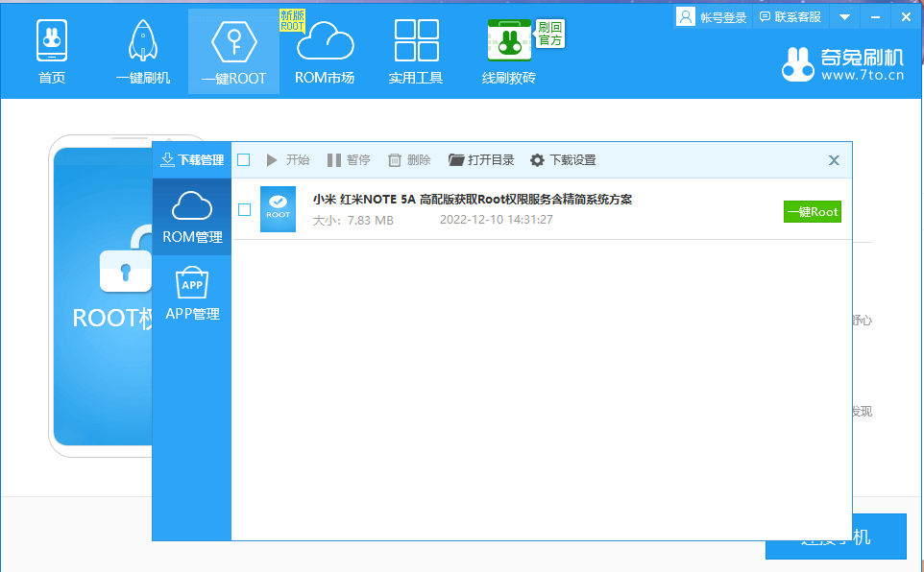The width and height of the screenshot is (924, 572).
Task: Minimize the 奇兔刷机 window
Action: coord(876,17)
